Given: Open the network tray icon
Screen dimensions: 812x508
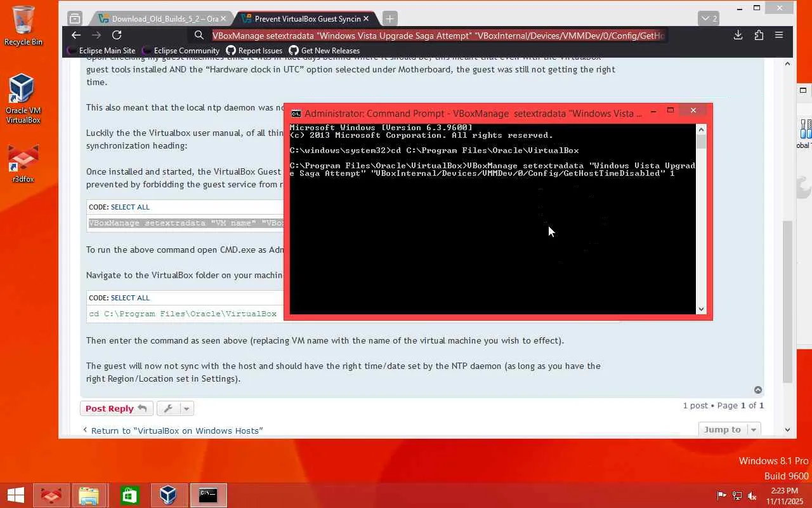Looking at the screenshot, I should tap(737, 495).
